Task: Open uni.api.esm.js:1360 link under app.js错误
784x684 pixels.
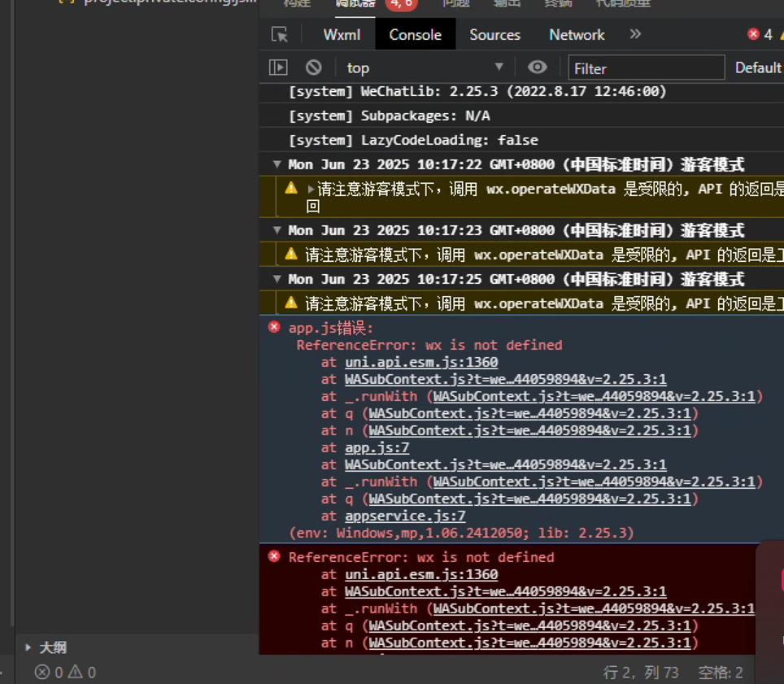Action: 421,362
